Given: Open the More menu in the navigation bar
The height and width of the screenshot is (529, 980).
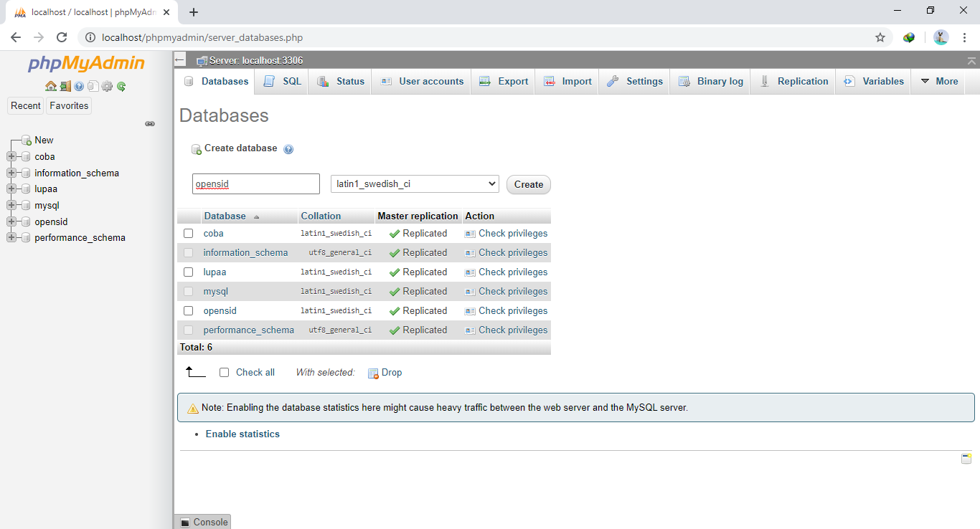Looking at the screenshot, I should click(x=938, y=81).
